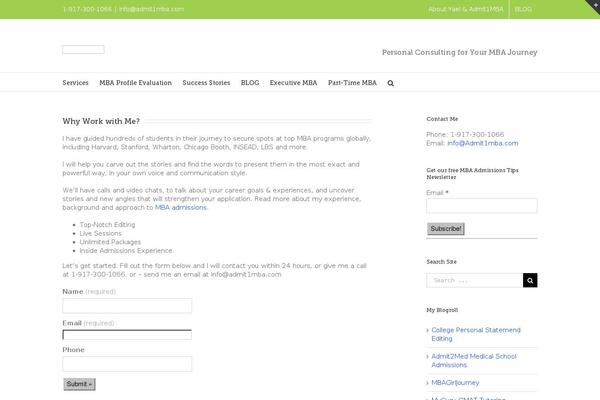
Task: Click the Live Sessions bullet
Action: coord(101,233)
